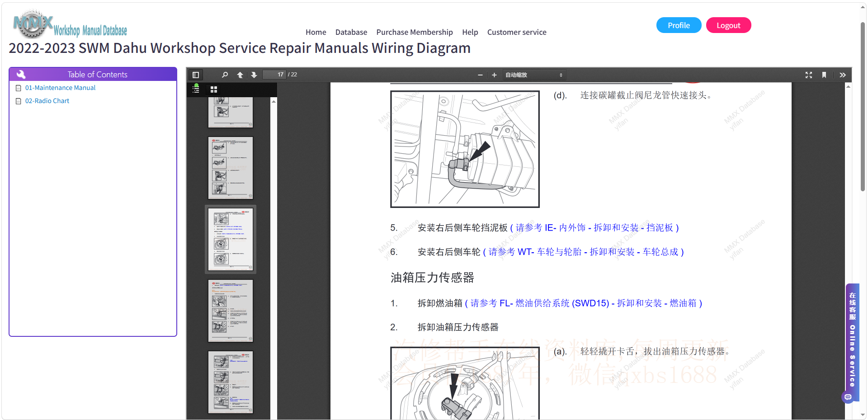The width and height of the screenshot is (868, 420).
Task: Open the Database menu item
Action: (x=351, y=32)
